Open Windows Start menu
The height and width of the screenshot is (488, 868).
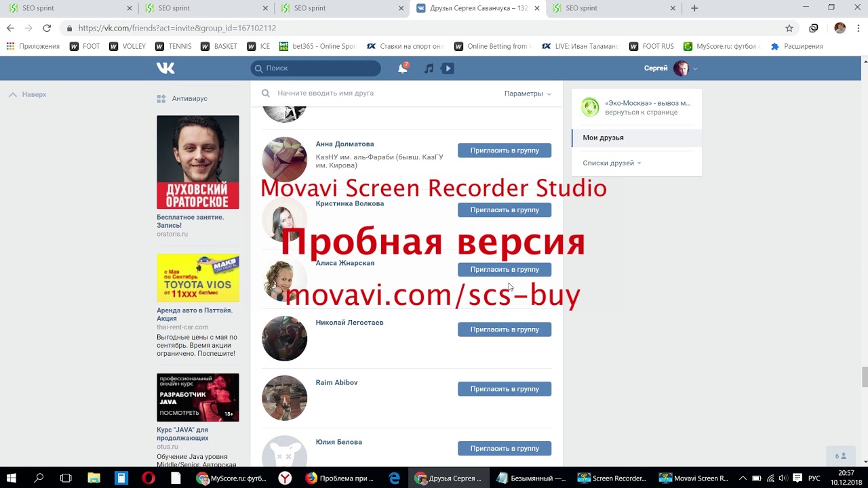13,478
